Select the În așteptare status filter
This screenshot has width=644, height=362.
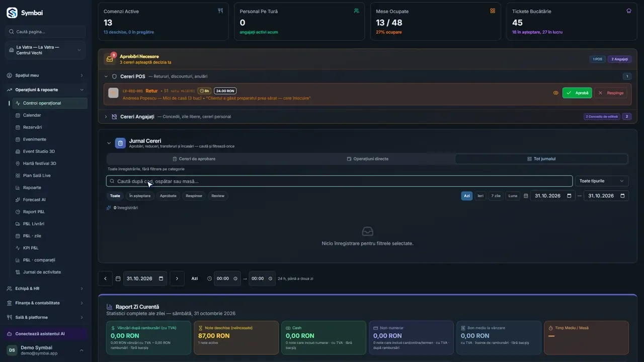coord(140,196)
